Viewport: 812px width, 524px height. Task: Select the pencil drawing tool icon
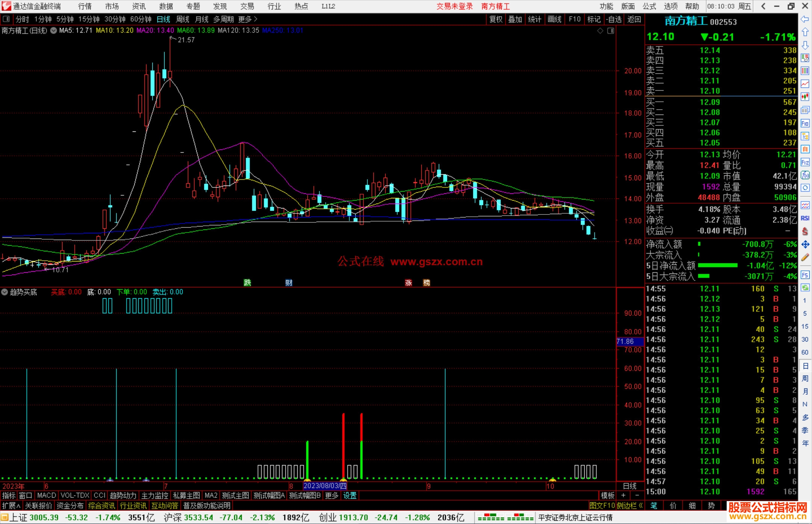[805, 257]
